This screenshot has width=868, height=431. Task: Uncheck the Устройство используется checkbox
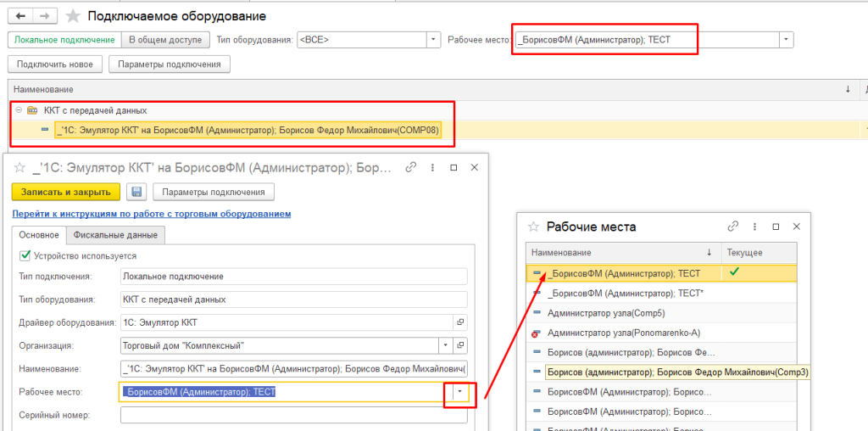pyautogui.click(x=25, y=255)
